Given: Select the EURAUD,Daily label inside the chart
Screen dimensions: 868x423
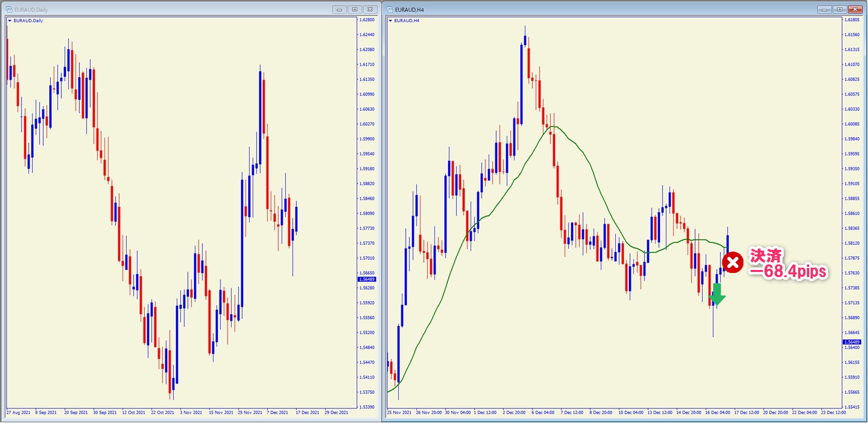Looking at the screenshot, I should [x=28, y=21].
